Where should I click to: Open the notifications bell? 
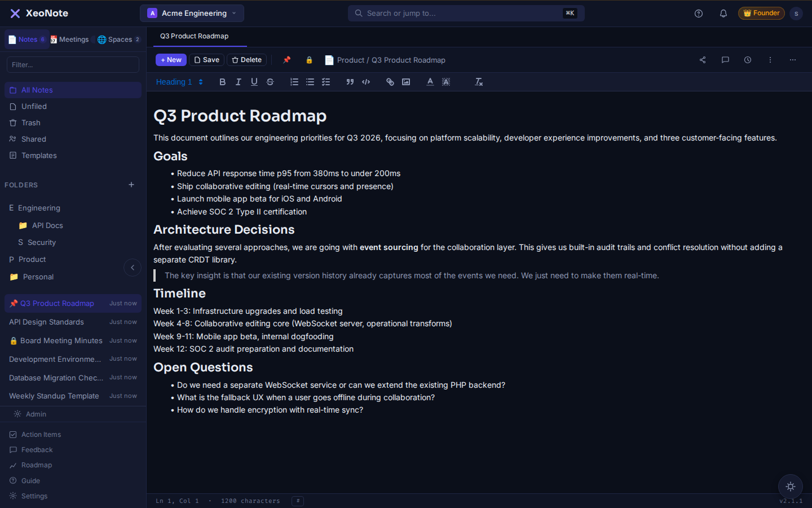723,14
